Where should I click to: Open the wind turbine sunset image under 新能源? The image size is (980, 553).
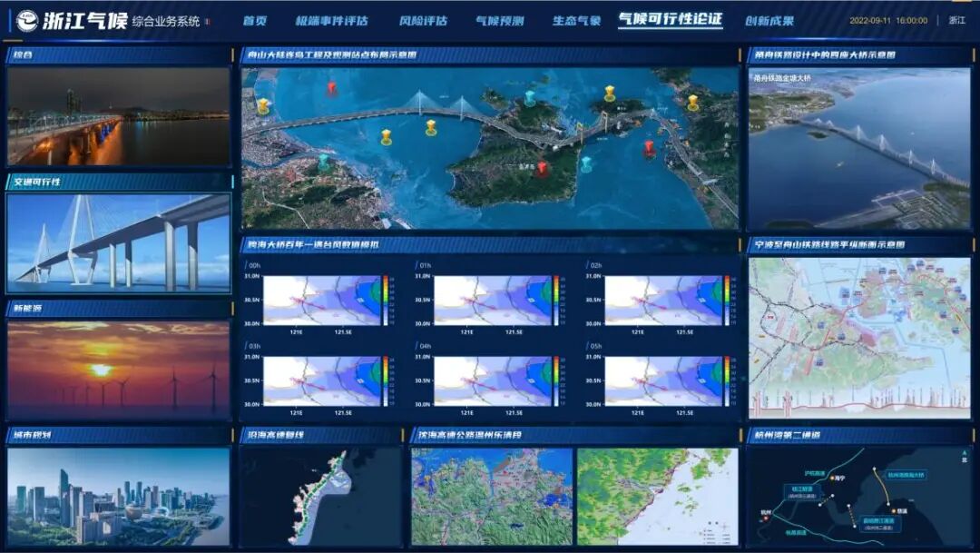pos(119,370)
